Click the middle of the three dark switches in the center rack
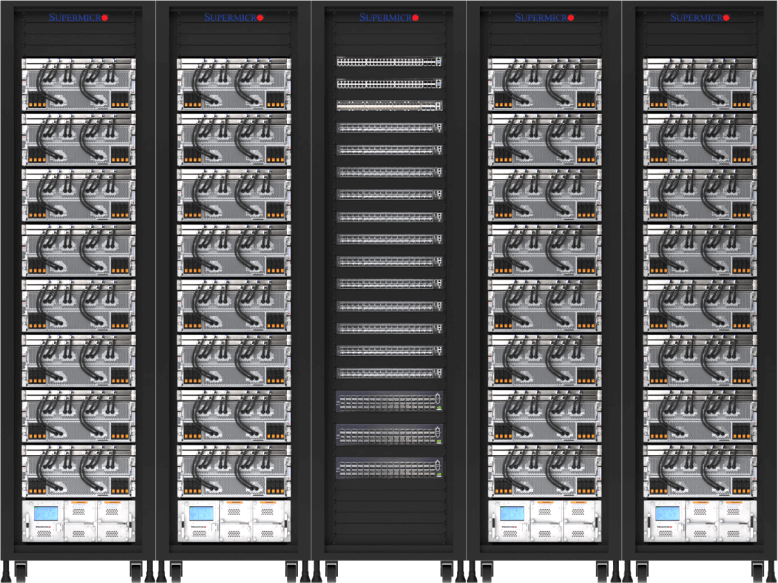This screenshot has height=583, width=778. coord(389,434)
